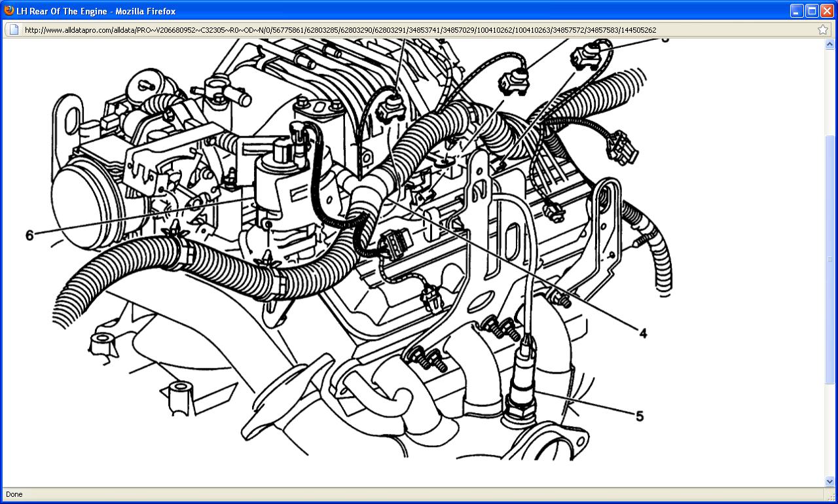Click the page identity icon beside the URL
838x504 pixels.
pyautogui.click(x=14, y=29)
